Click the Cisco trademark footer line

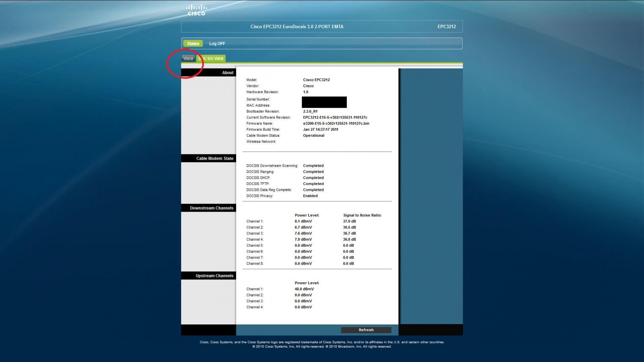[x=322, y=342]
